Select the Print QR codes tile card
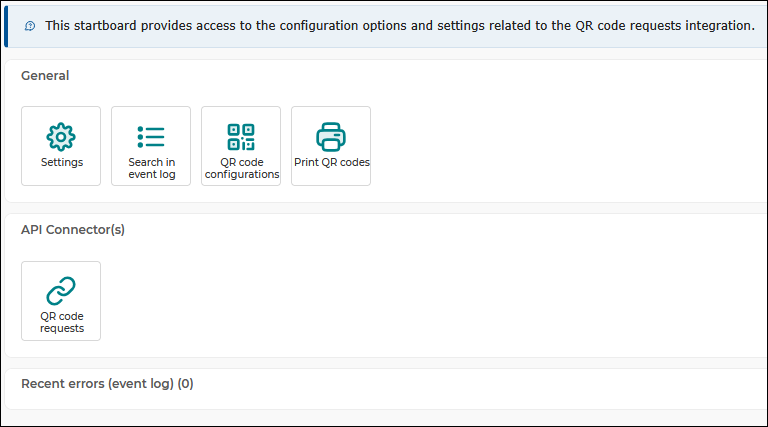 click(331, 146)
